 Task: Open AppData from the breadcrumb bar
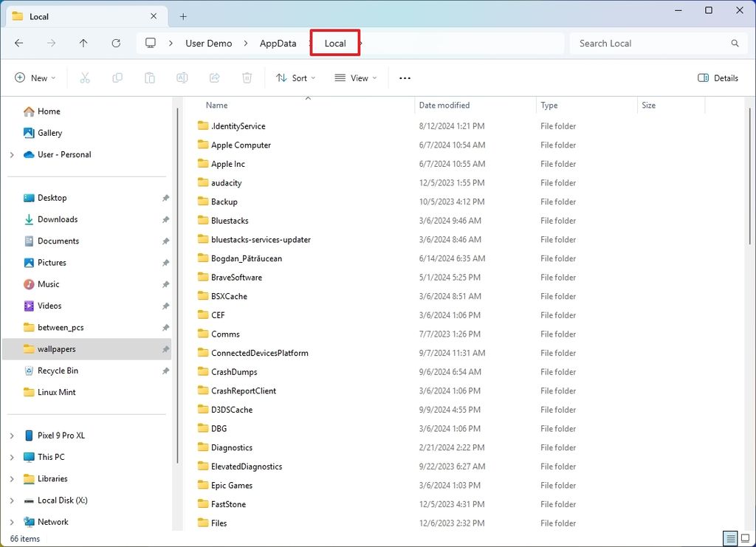coord(278,44)
